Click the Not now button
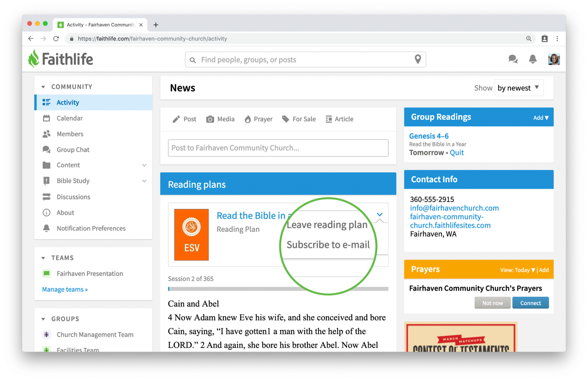 pos(493,303)
